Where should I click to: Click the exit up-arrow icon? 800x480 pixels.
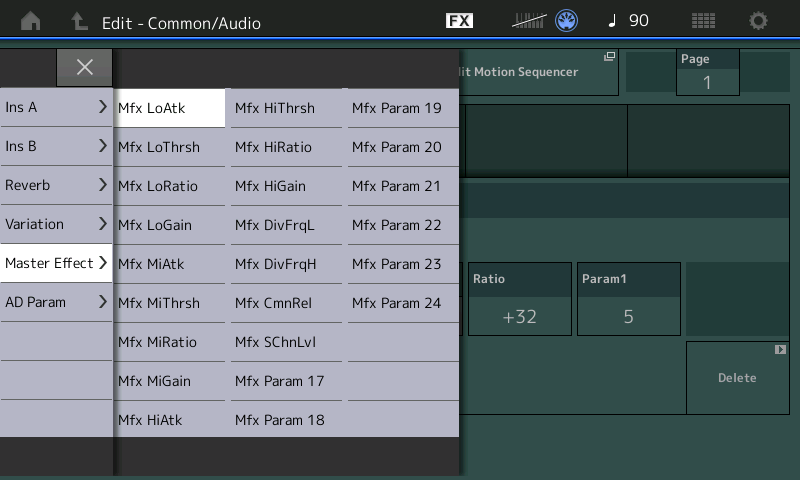pyautogui.click(x=79, y=21)
